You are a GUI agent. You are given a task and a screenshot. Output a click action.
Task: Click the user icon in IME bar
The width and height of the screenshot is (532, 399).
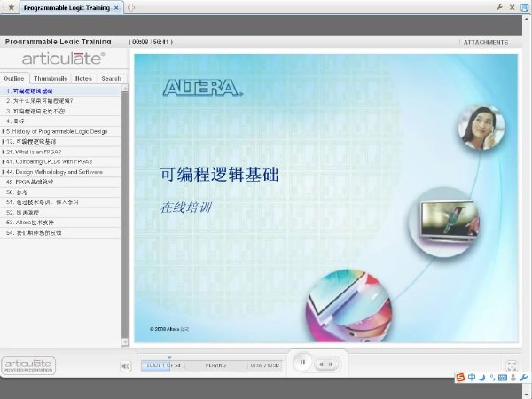(x=513, y=378)
